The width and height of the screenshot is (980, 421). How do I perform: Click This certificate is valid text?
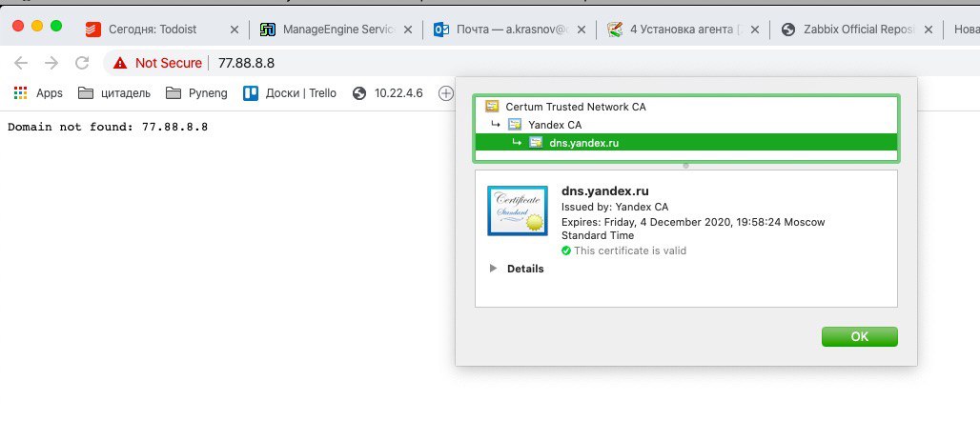(x=630, y=251)
